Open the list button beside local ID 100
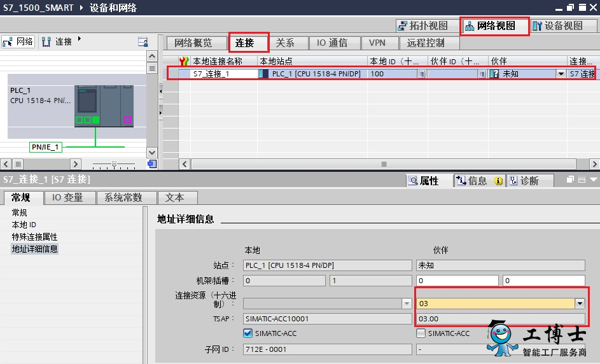This screenshot has height=364, width=600. [x=422, y=74]
